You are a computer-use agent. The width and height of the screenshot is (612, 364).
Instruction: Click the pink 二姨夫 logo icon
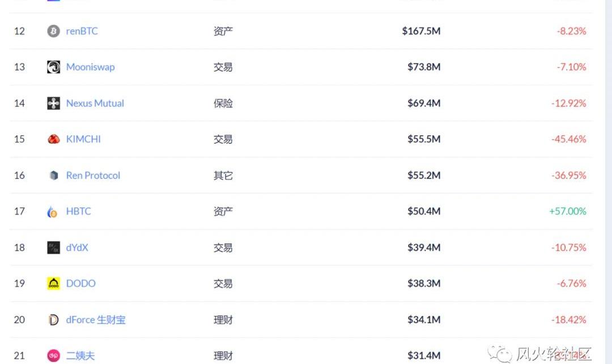point(53,356)
